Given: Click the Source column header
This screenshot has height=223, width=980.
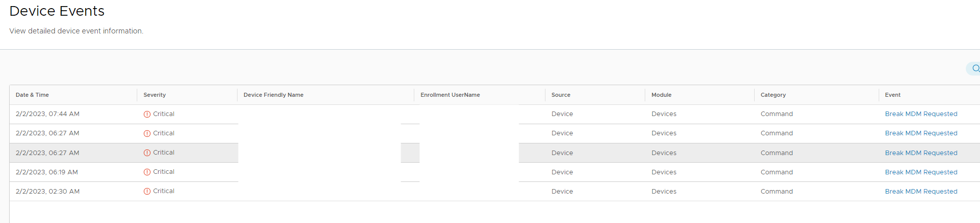Looking at the screenshot, I should tap(561, 95).
